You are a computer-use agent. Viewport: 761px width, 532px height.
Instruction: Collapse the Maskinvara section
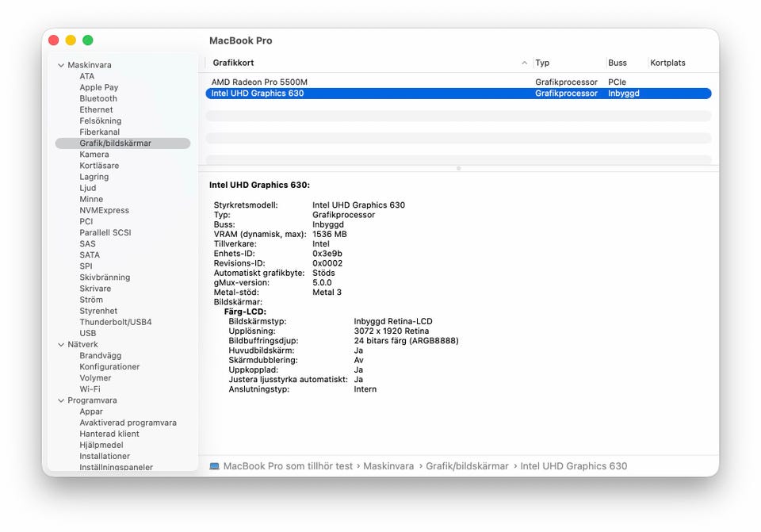tap(61, 65)
